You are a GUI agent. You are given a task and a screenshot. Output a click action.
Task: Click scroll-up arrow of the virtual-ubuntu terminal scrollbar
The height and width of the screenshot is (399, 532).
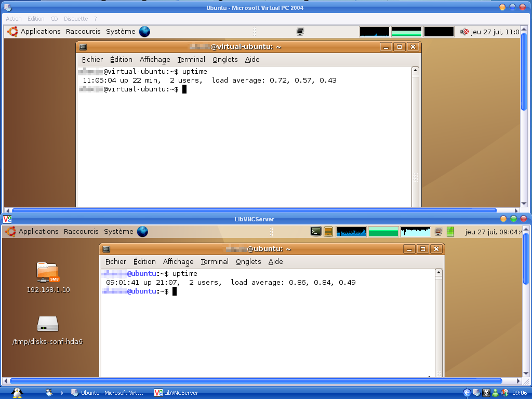tap(415, 71)
